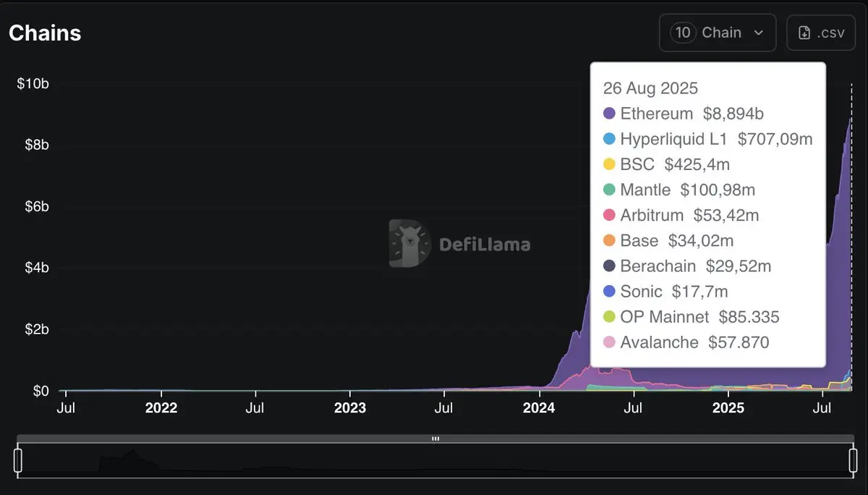Viewport: 868px width, 495px height.
Task: Click the BSC yellow dot in tooltip
Action: coord(609,164)
